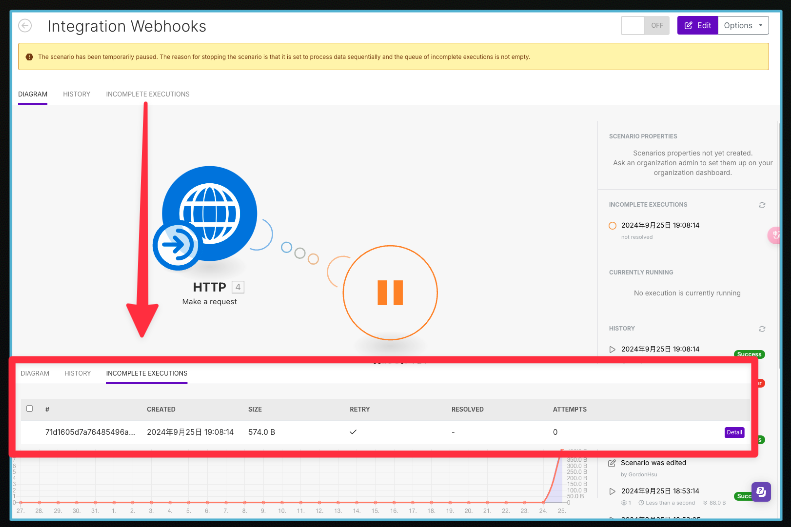The image size is (791, 527).
Task: Click the play icon beside history 18:53:14
Action: [612, 491]
